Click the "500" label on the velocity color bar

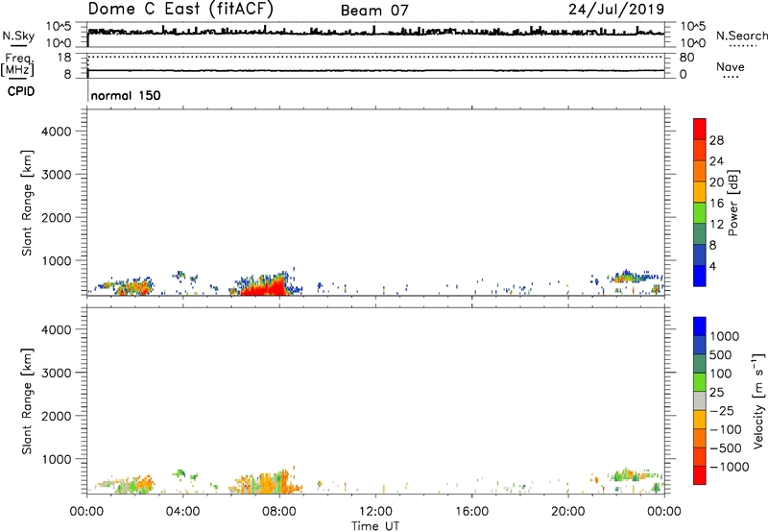(721, 355)
